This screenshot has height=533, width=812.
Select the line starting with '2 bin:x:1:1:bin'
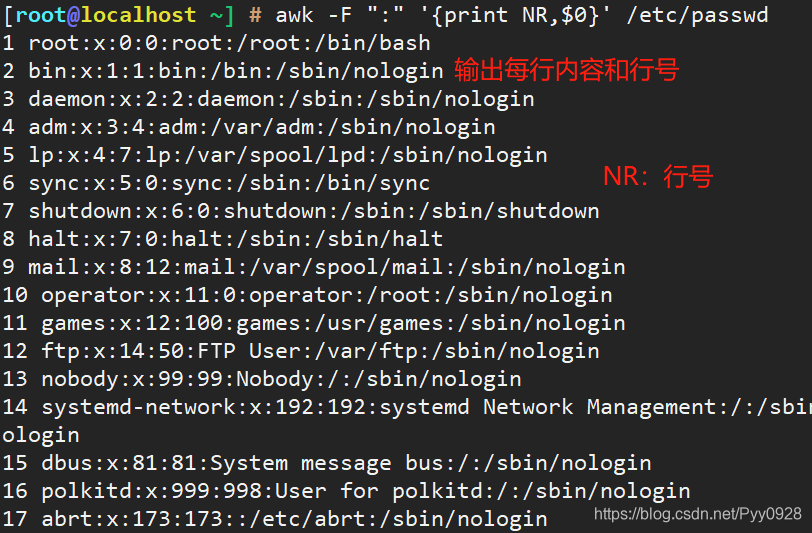(x=223, y=71)
